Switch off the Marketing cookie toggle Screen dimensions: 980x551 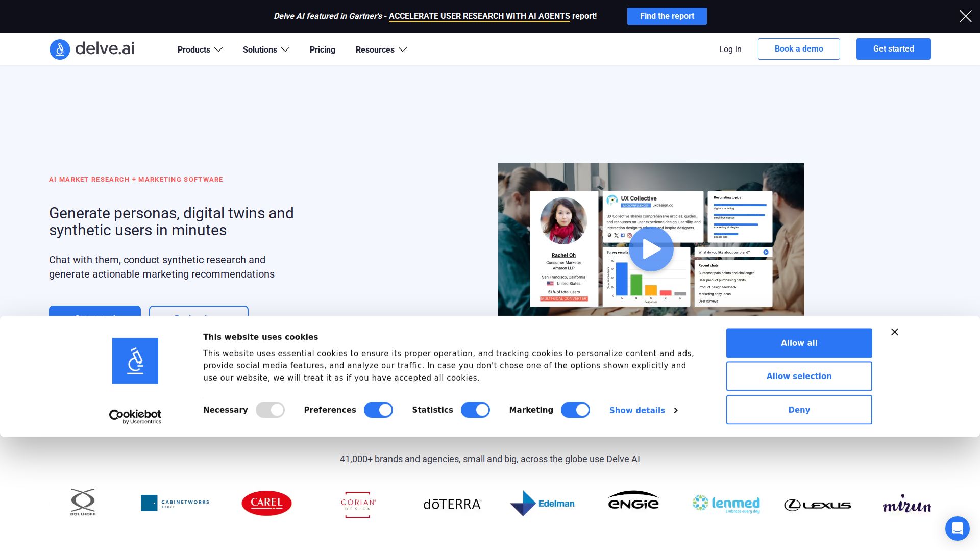575,410
